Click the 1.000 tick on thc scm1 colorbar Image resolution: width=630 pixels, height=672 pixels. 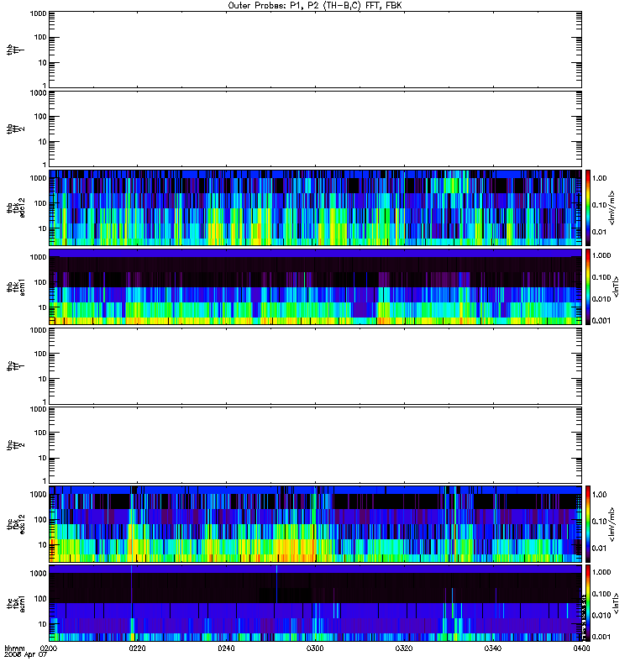pos(601,572)
